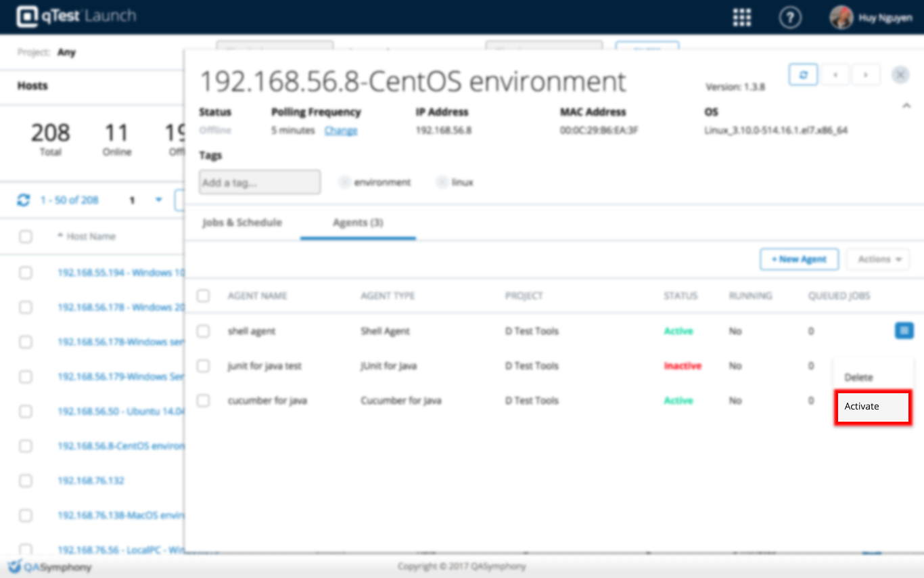
Task: Select the junit for java test checkbox
Action: tap(203, 365)
